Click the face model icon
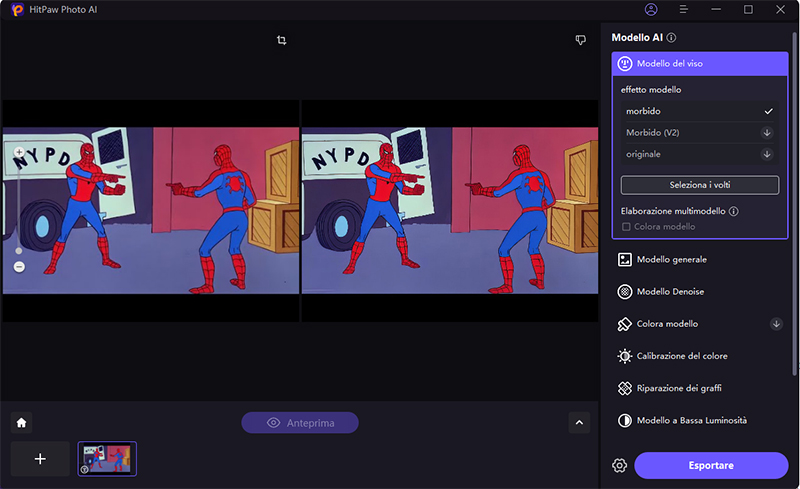Image resolution: width=800 pixels, height=489 pixels. 624,64
